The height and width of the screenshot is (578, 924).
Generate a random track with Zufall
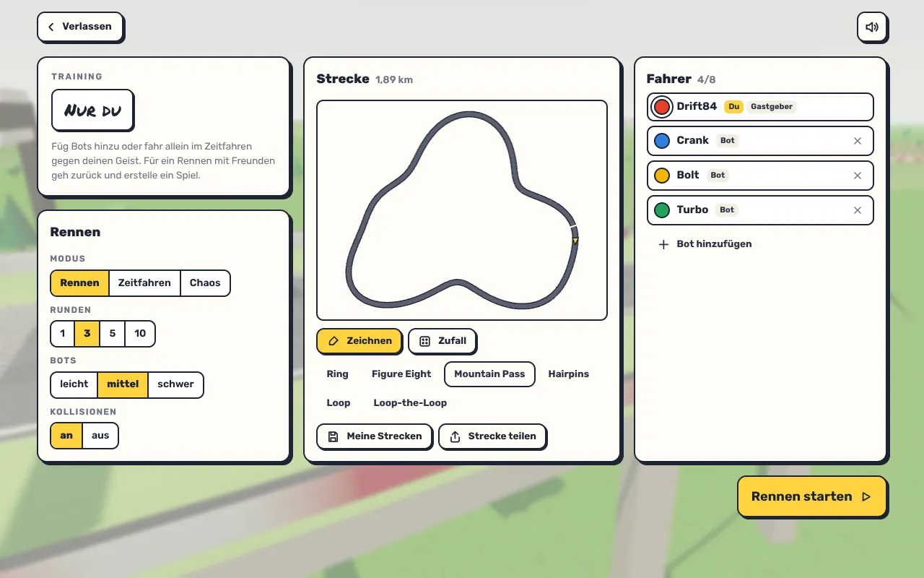click(x=443, y=341)
